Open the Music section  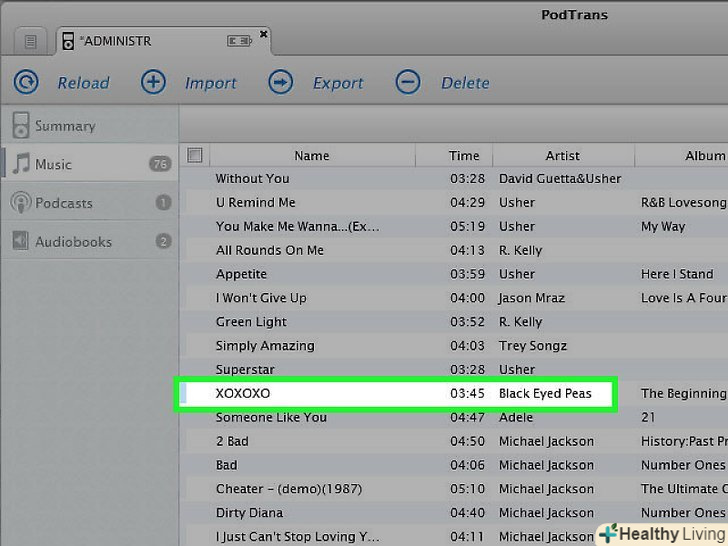coord(89,164)
